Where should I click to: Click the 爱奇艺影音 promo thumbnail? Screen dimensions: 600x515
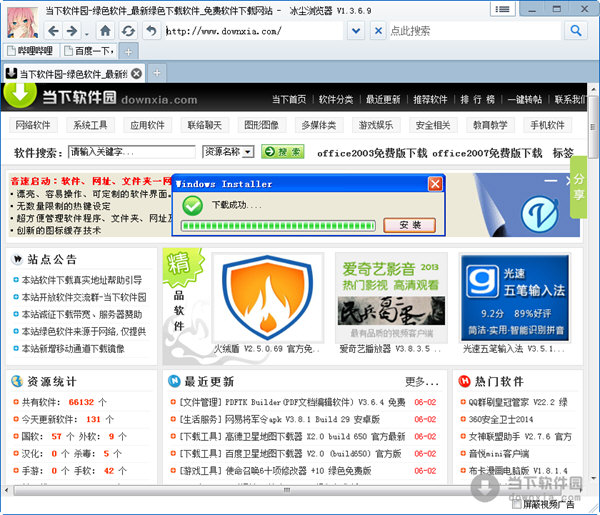(x=391, y=298)
